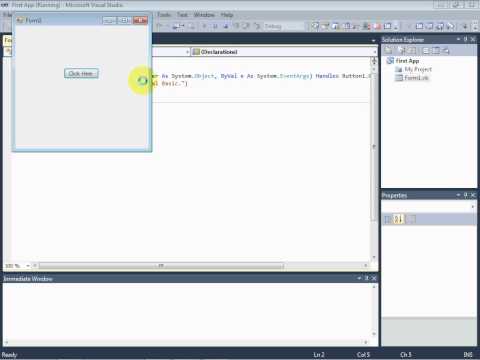Select Form1.vb in Solution Explorer
Image resolution: width=480 pixels, height=360 pixels.
(x=416, y=78)
